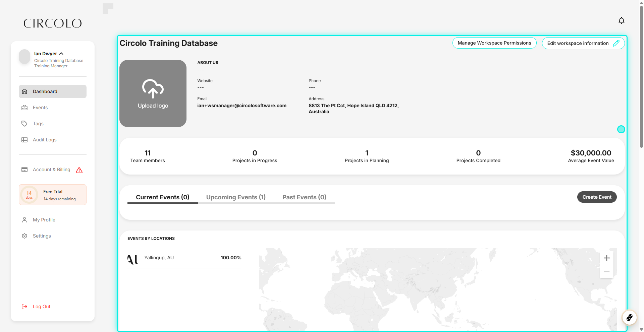Click the Projects in Planning stat
Viewport: 644px width, 332px height.
point(367,156)
